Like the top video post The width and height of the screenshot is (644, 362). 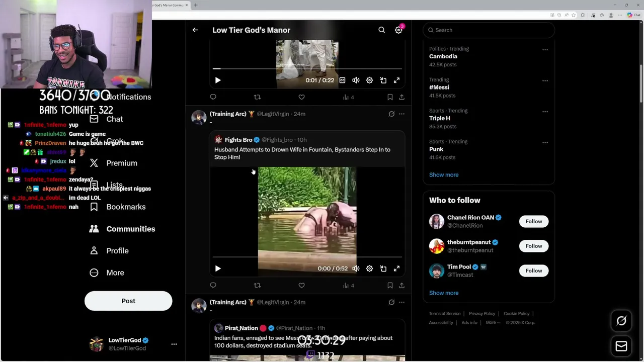[x=301, y=97]
